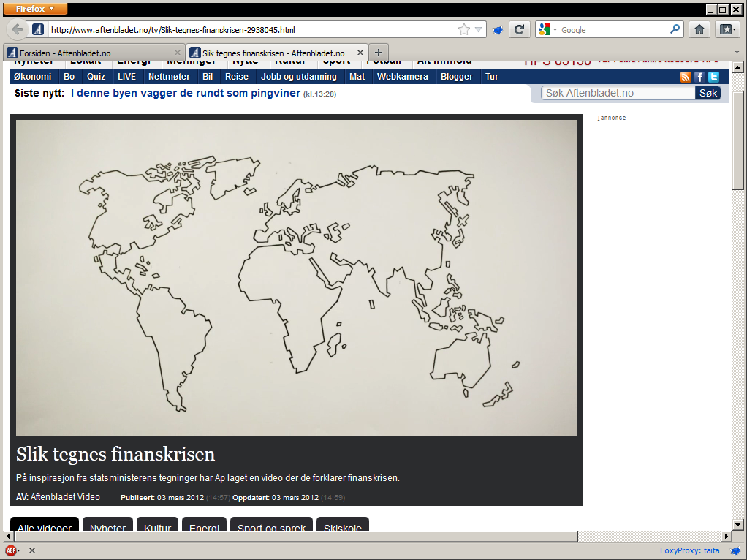Click the browser back arrow button

click(x=17, y=29)
